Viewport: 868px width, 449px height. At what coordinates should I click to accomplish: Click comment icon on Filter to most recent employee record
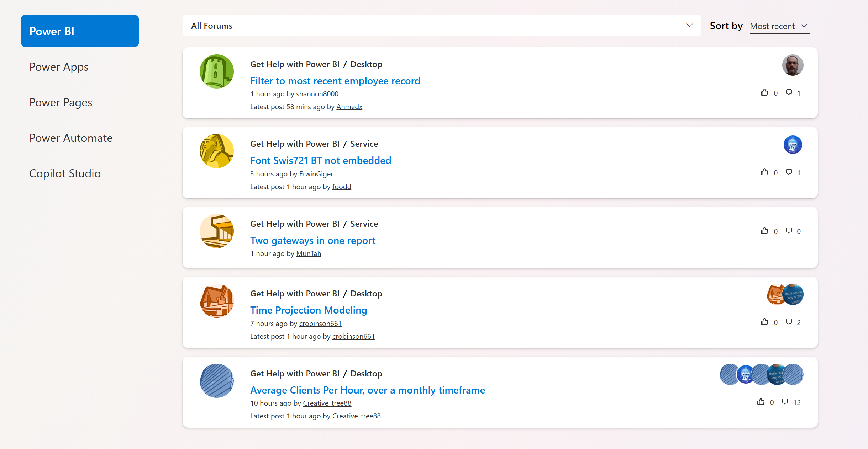[789, 92]
